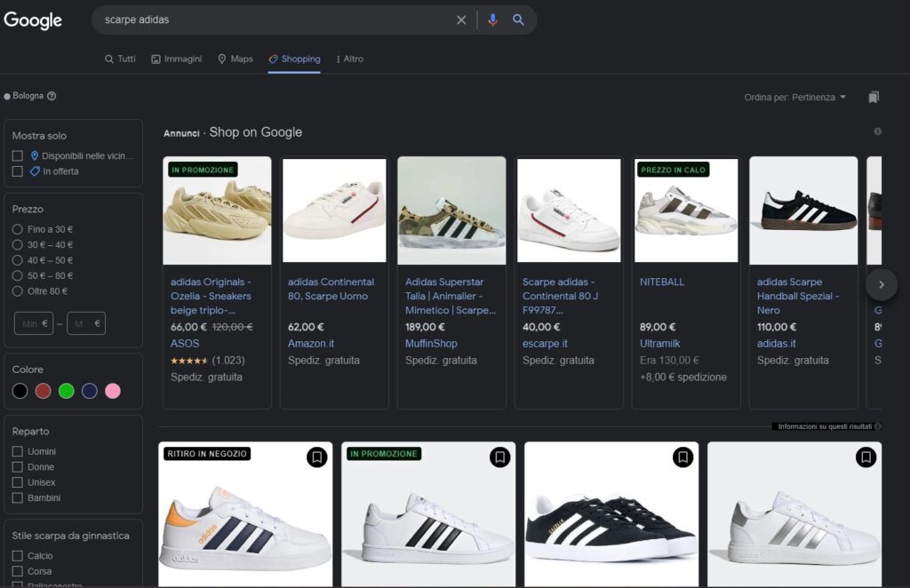This screenshot has height=588, width=910.
Task: Check Disponibili nelle vicinanze filter
Action: tap(18, 156)
